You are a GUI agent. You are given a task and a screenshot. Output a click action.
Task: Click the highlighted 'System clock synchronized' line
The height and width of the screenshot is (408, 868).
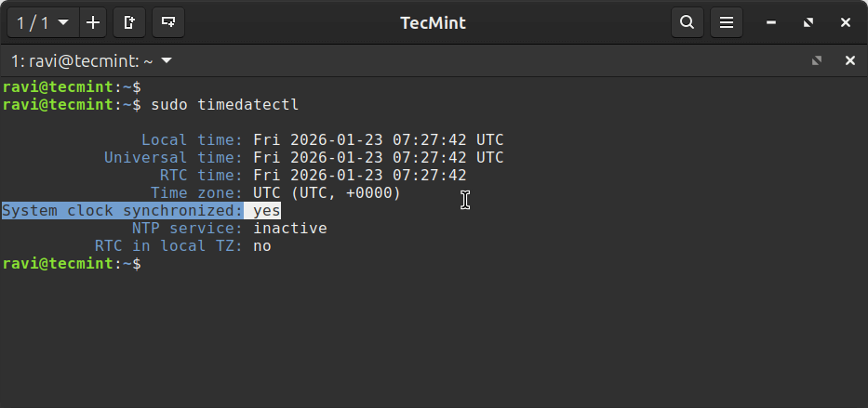[141, 211]
